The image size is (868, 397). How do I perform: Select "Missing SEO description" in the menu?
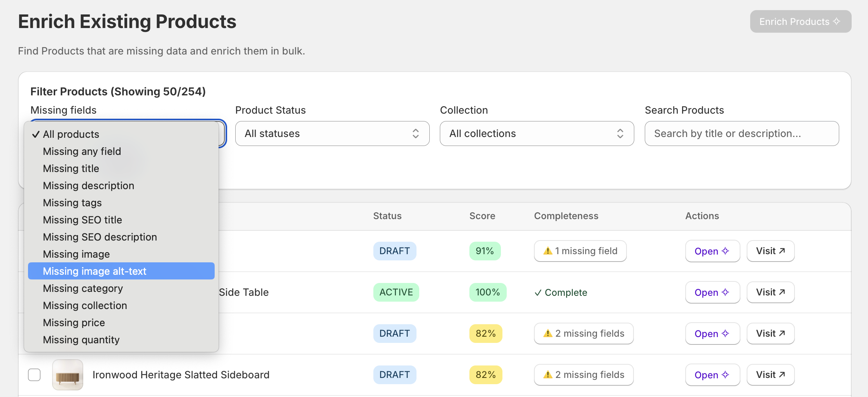click(100, 237)
